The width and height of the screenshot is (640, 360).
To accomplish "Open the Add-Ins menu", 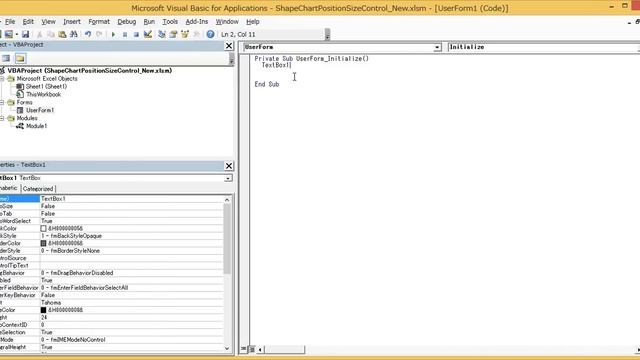I will pos(197,22).
